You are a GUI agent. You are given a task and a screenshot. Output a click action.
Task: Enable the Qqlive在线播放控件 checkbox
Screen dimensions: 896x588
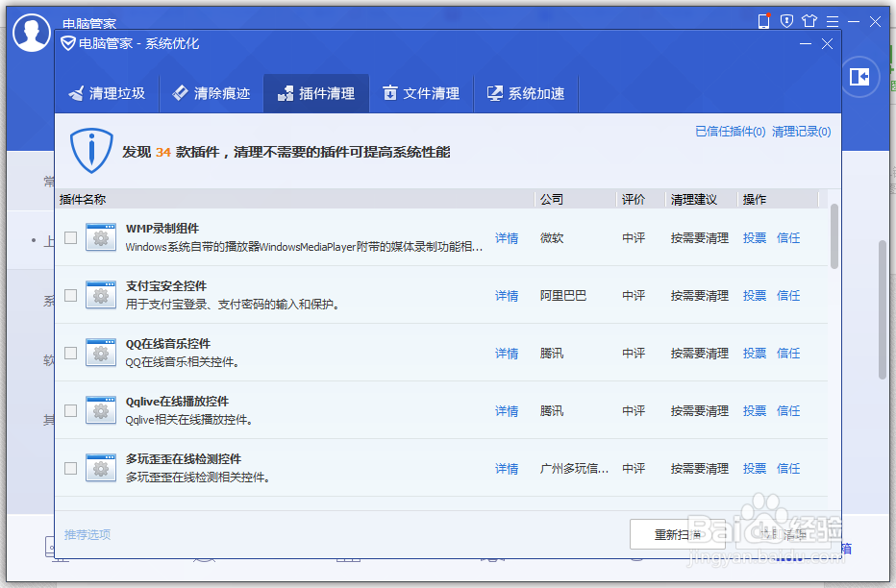(71, 410)
